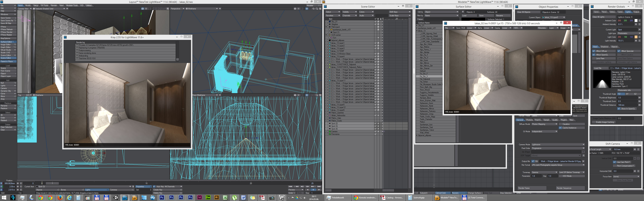
Task: Switch to the Shadows tab
Action: coord(604,47)
